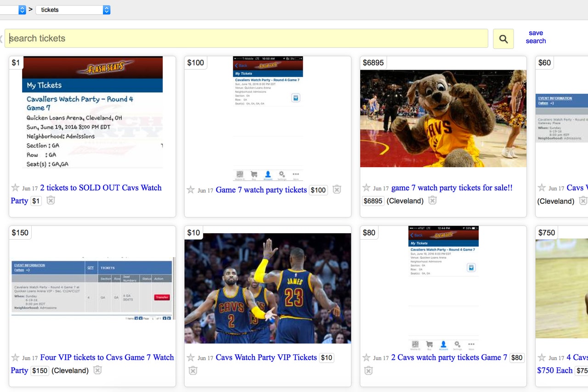Click the magnifying glass search button

click(503, 39)
